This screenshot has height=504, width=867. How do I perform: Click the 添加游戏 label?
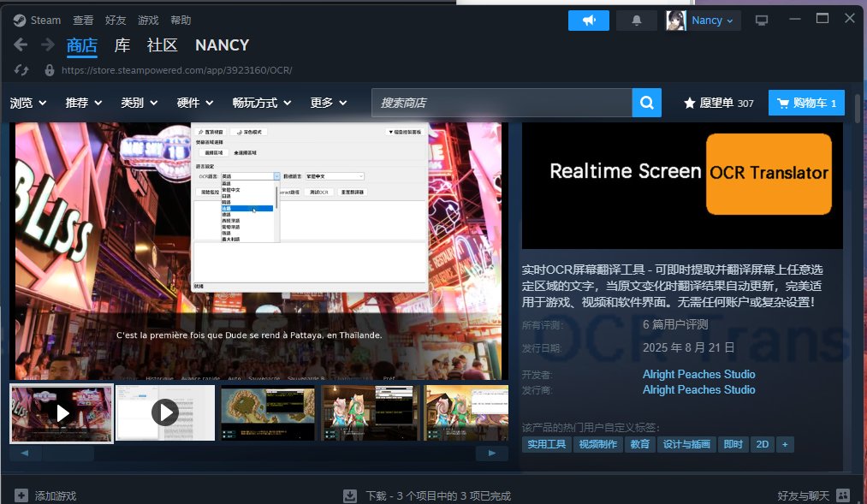[56, 495]
